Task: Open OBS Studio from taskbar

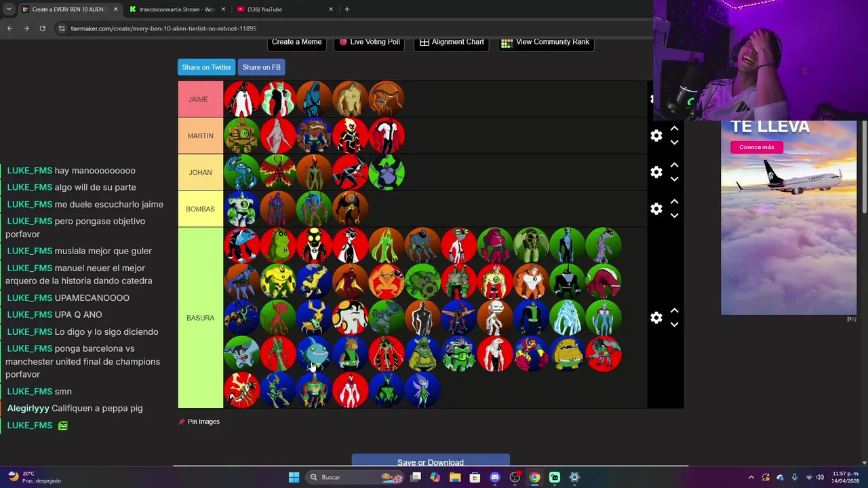Action: coord(515,477)
